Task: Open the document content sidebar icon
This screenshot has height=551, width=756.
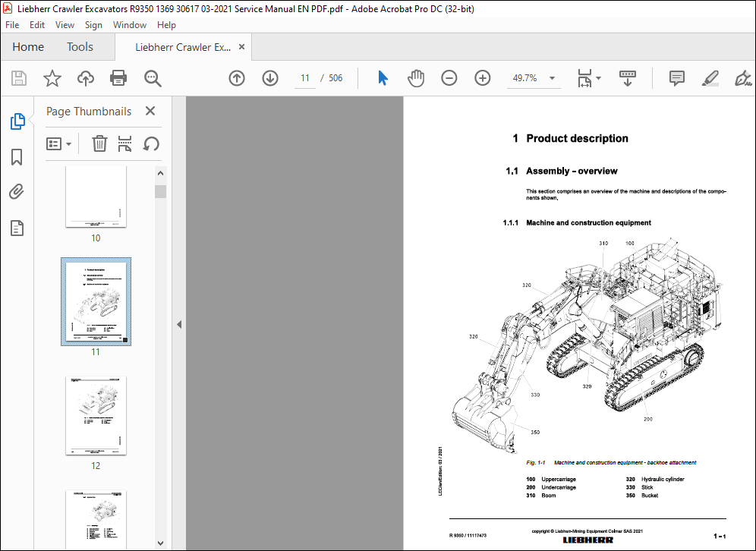Action: point(17,228)
